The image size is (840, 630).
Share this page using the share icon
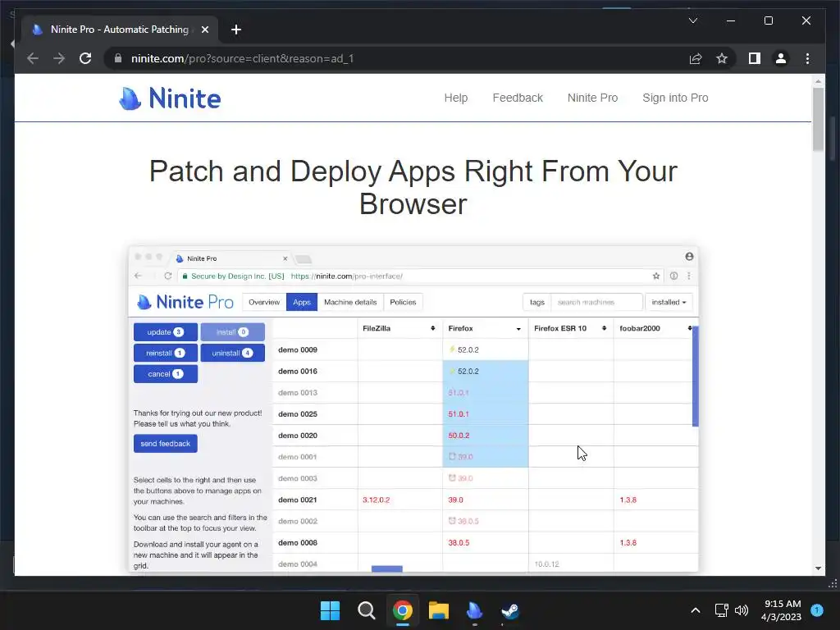coord(696,58)
